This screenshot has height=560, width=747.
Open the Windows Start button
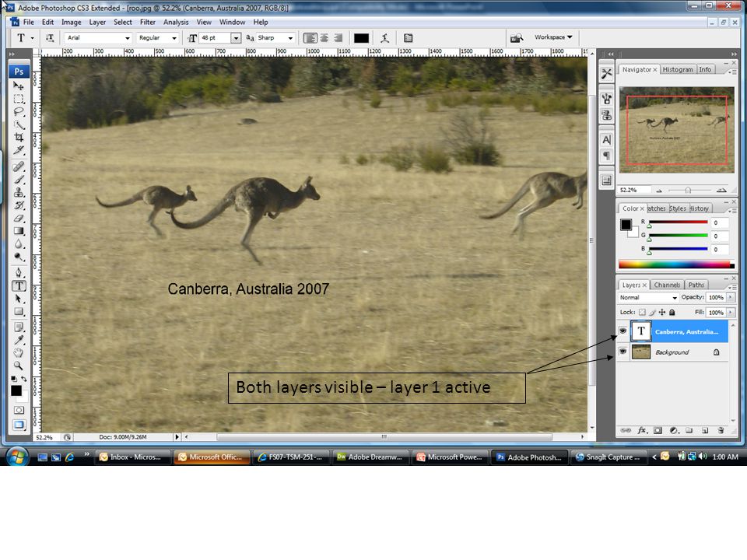tap(17, 457)
